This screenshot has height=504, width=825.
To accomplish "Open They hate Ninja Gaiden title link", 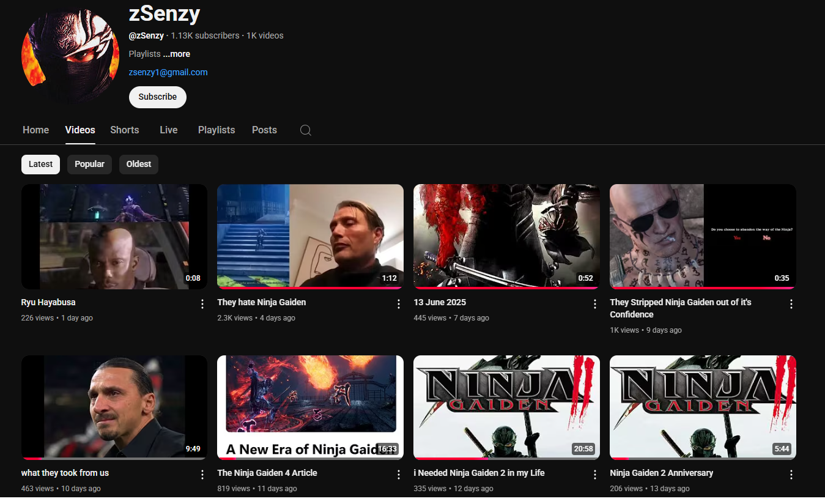I will tap(262, 302).
